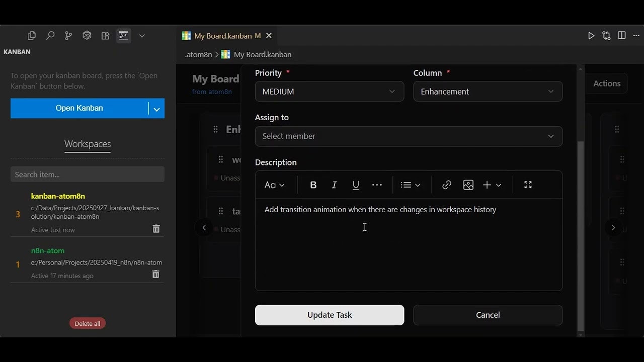Open the Column dropdown showing Enhancement

point(487,91)
